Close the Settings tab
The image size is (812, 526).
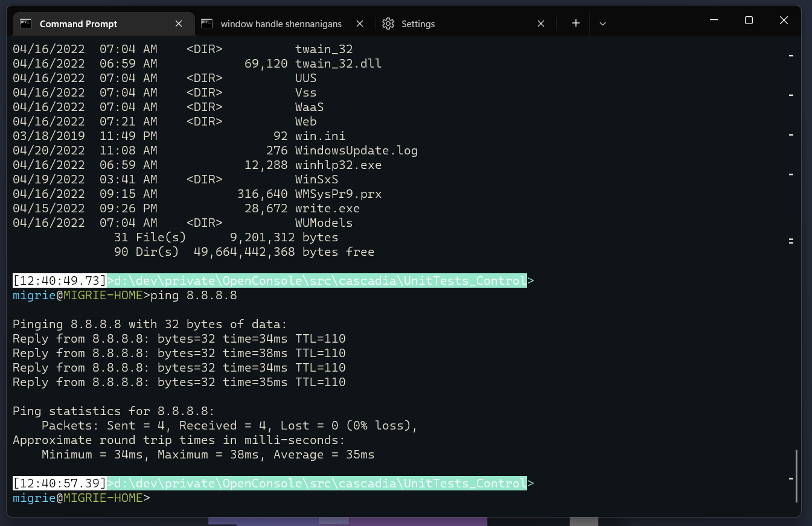pos(541,24)
